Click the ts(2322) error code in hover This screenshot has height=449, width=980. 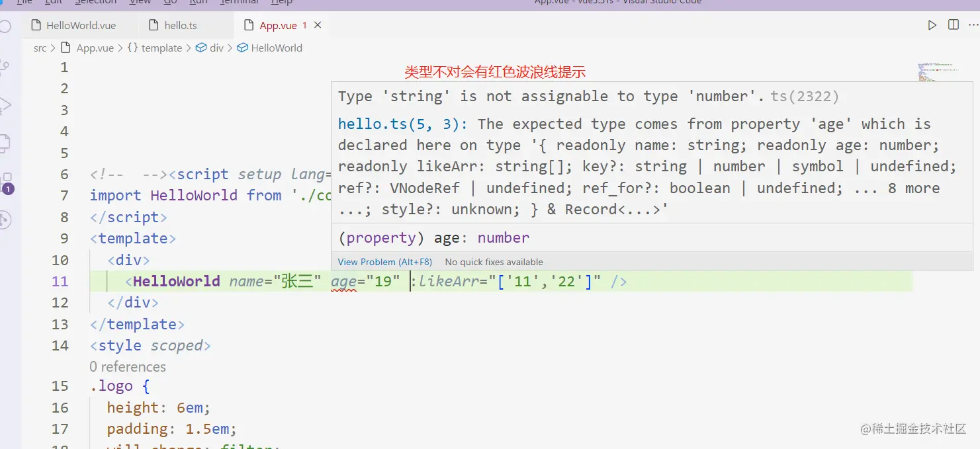pyautogui.click(x=805, y=97)
